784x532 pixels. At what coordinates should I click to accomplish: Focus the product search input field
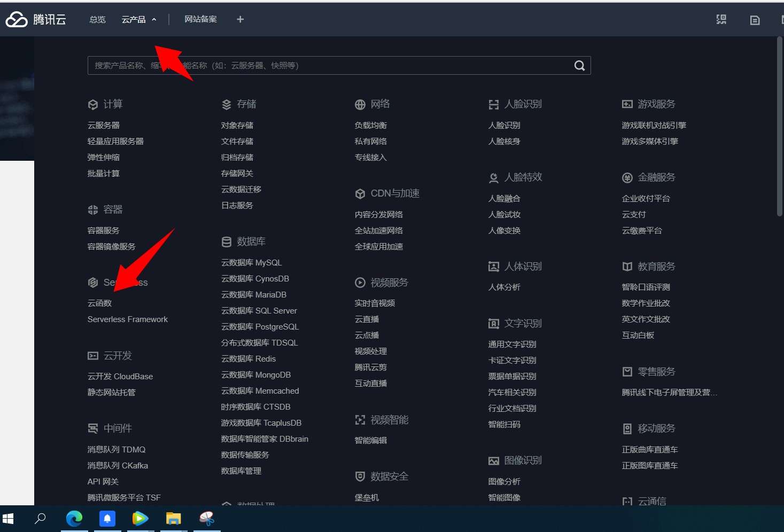[339, 66]
